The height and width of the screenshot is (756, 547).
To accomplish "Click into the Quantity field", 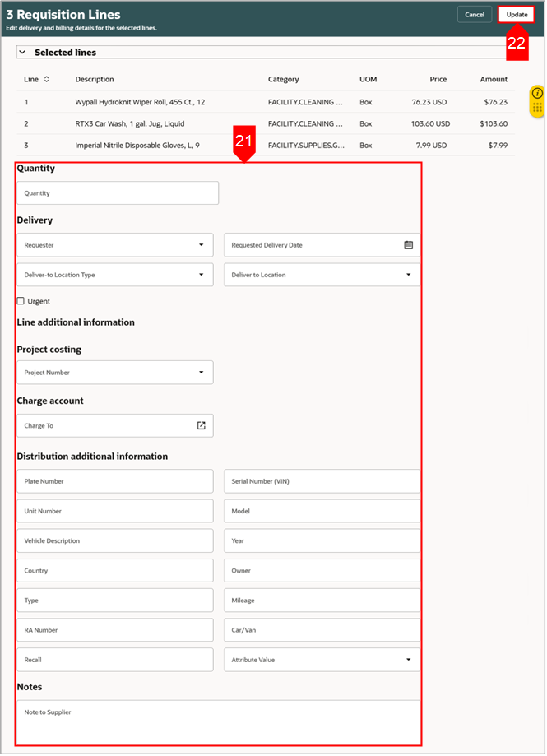I will pos(118,193).
